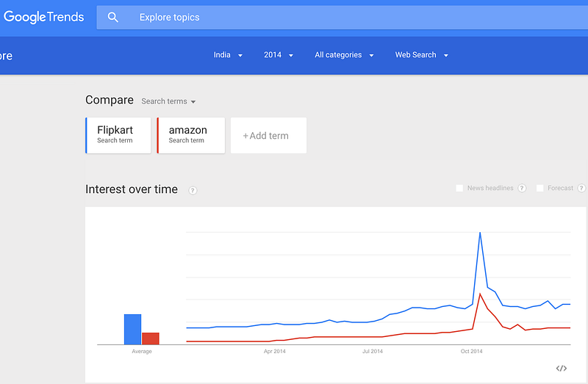
Task: Click the blue Average bar for Flipkart
Action: (x=133, y=330)
